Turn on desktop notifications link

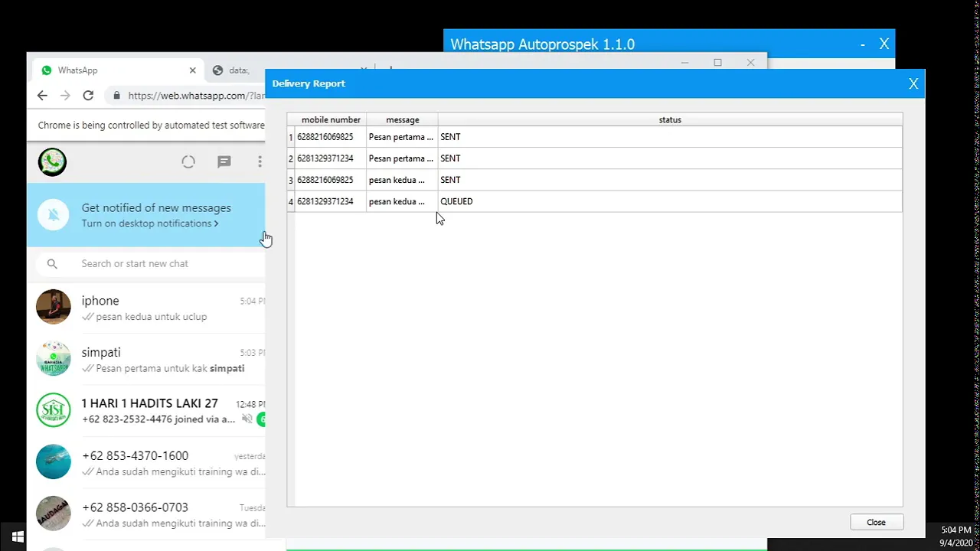[x=150, y=223]
